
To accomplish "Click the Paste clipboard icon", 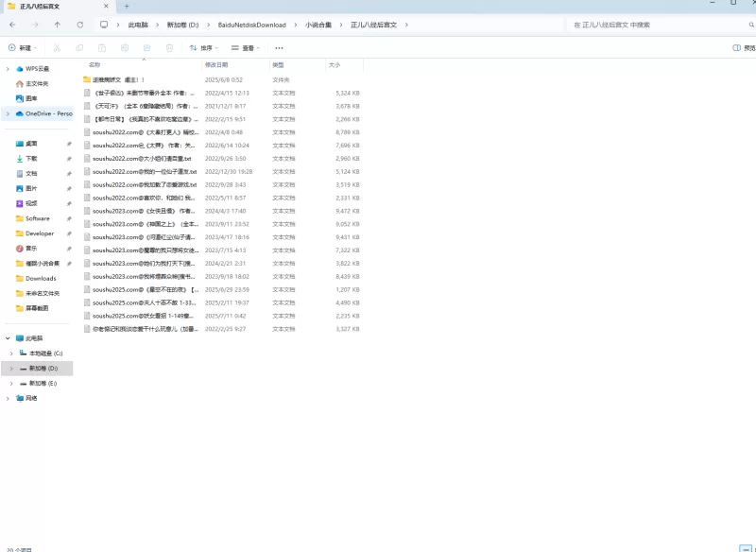I will [x=102, y=47].
